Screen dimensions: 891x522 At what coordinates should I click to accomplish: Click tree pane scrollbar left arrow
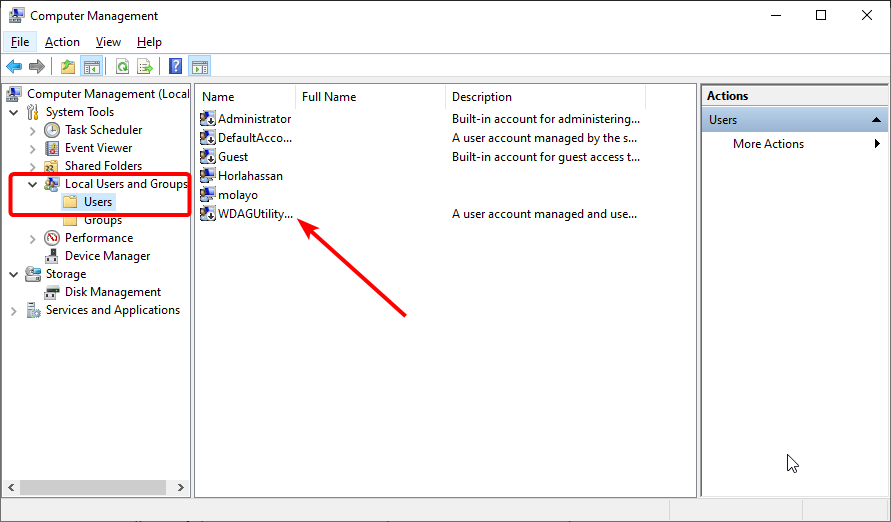coord(11,487)
